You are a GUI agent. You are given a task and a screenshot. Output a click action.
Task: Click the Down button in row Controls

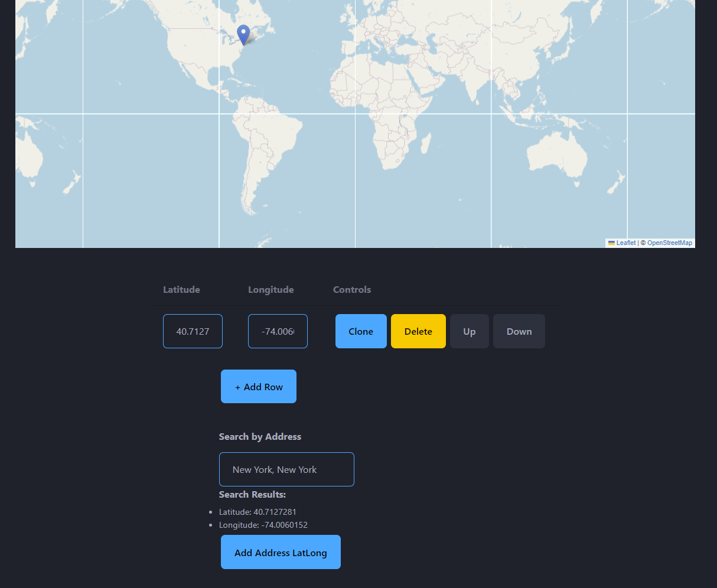pyautogui.click(x=519, y=331)
